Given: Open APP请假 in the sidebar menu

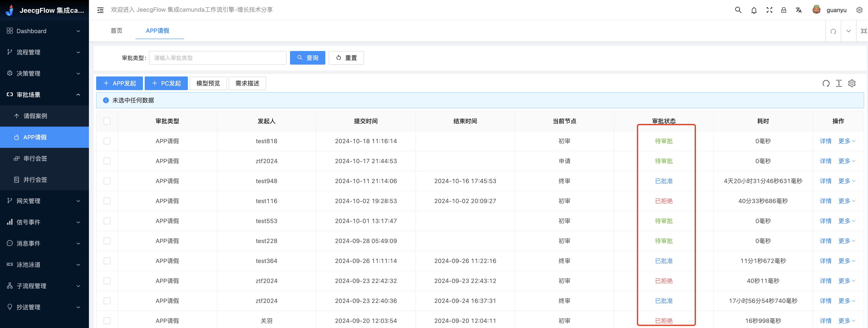Looking at the screenshot, I should 44,137.
